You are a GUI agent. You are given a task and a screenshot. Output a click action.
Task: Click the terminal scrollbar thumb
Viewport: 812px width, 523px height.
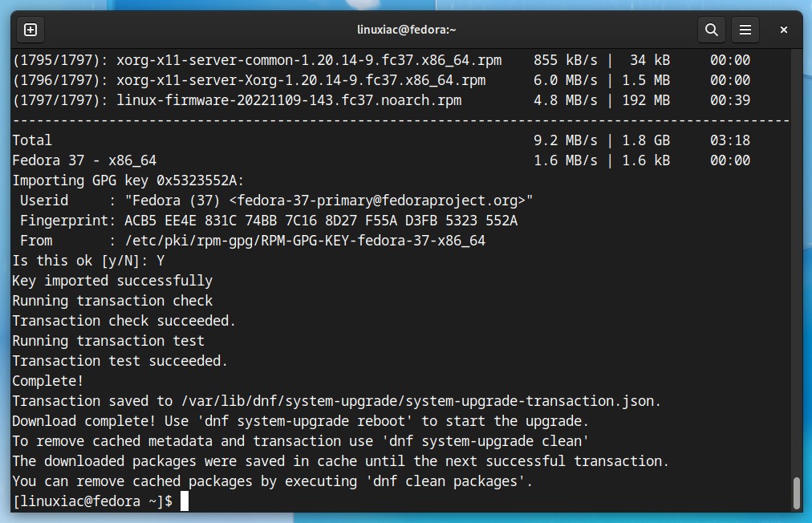797,493
